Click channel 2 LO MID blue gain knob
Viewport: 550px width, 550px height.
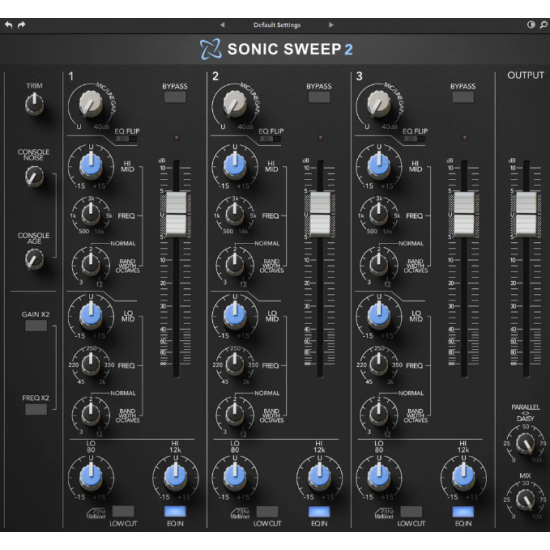point(235,315)
